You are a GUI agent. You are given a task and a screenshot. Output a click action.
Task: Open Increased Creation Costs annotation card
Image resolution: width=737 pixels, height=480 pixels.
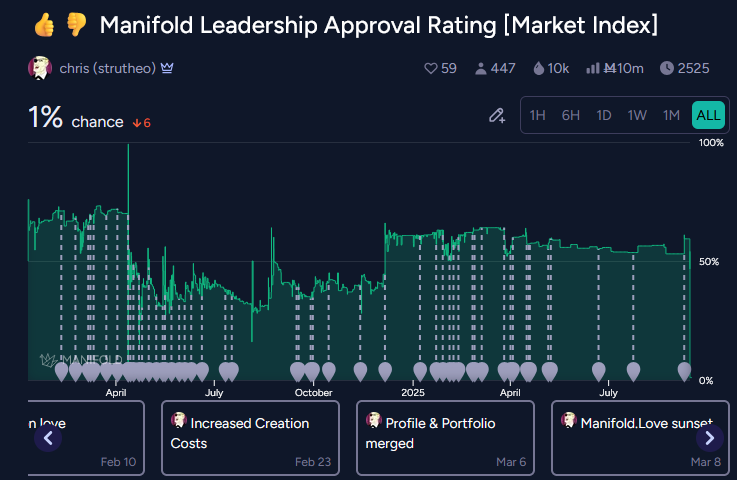click(x=251, y=438)
